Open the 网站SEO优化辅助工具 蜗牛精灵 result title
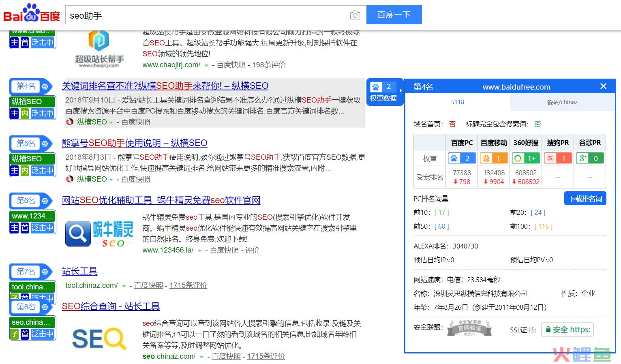Viewport: 621px width, 364px height. pyautogui.click(x=161, y=200)
